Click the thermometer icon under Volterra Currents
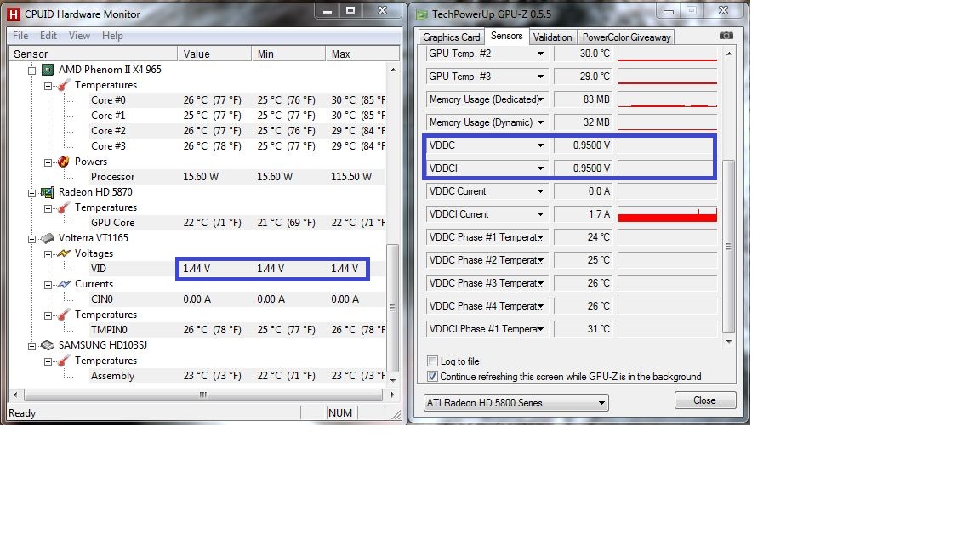The width and height of the screenshot is (980, 551). [63, 315]
